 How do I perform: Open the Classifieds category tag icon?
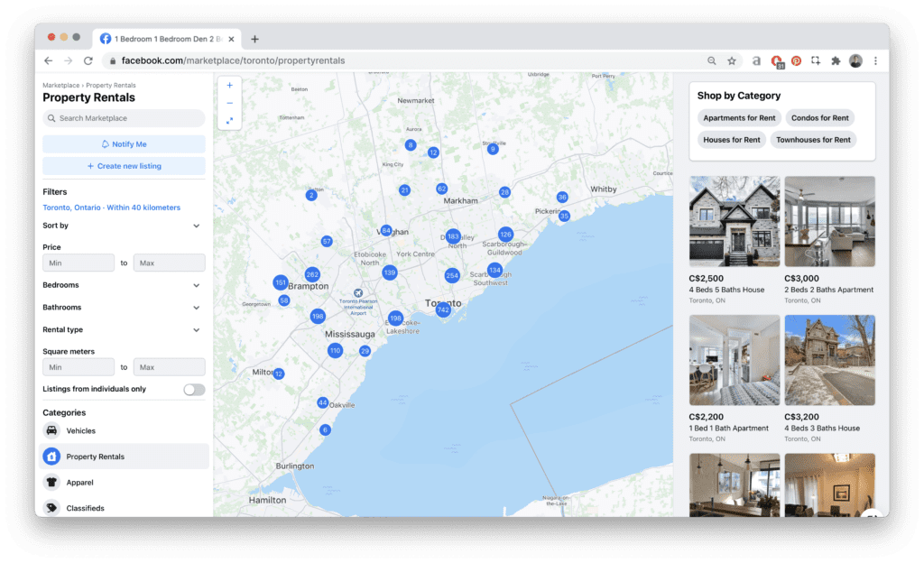point(51,508)
